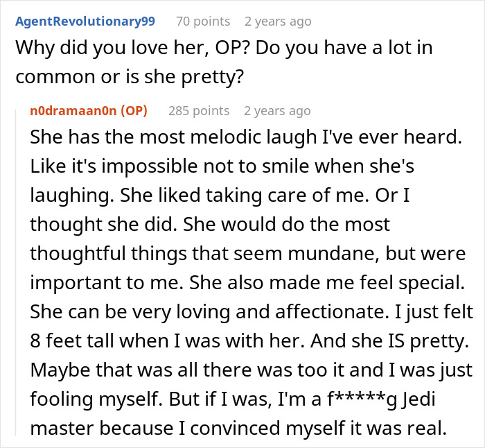The image size is (485, 448).
Task: Click the OP reply's "2 years ago" timestamp
Action: coord(277,110)
